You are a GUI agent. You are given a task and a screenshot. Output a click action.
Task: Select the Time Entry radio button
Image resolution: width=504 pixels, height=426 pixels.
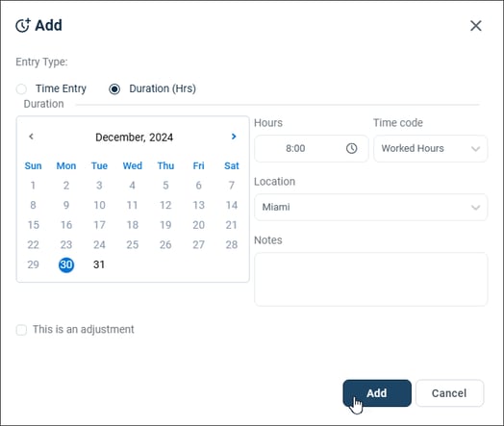(21, 89)
